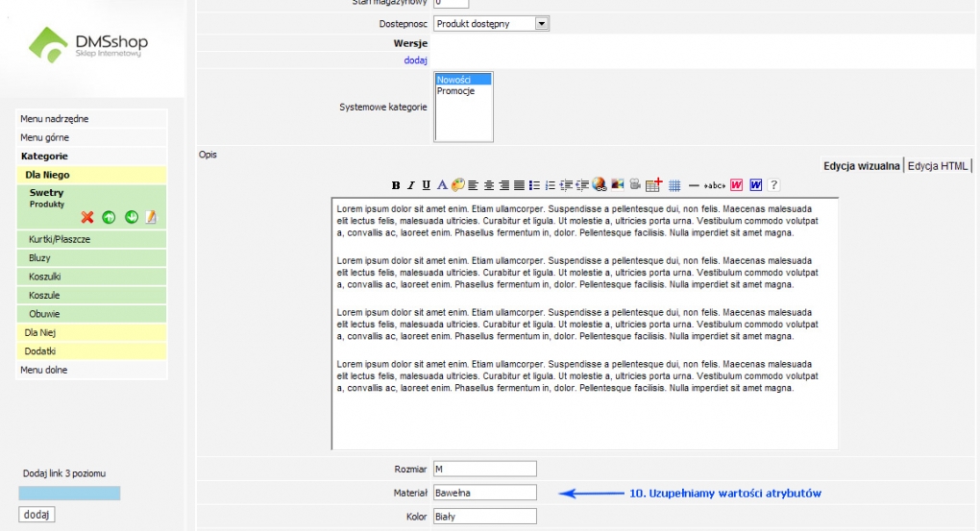Open the color palette icon
Viewport: 980px width, 531px height.
click(457, 185)
